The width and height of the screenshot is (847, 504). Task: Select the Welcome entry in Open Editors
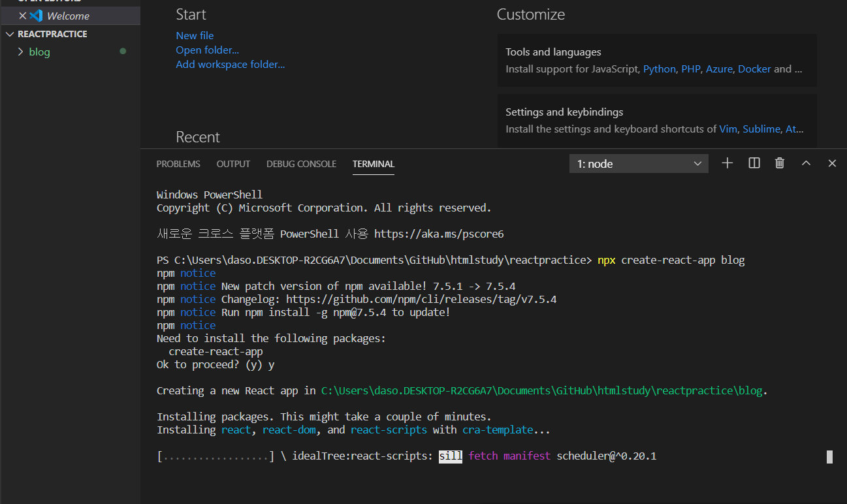[x=68, y=16]
